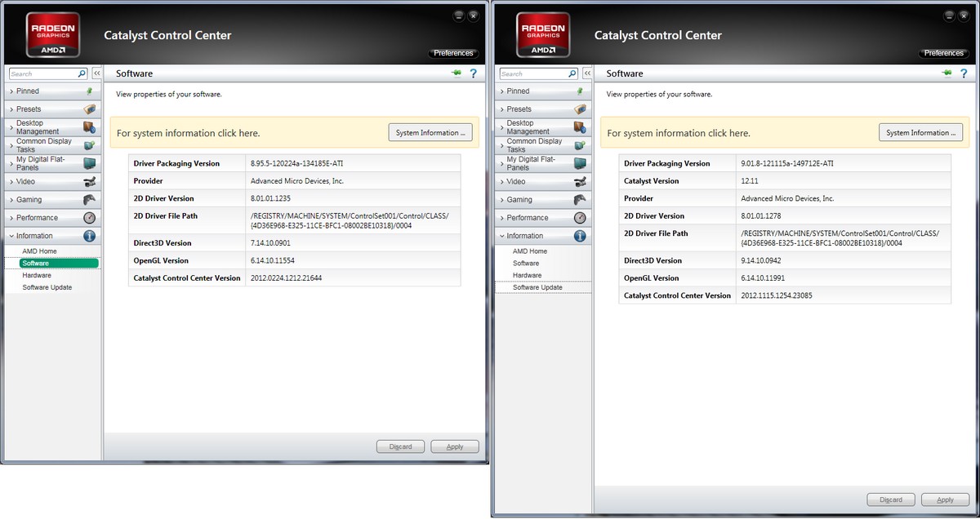980x519 pixels.
Task: Click Common Display Tasks icon in right window
Action: [x=580, y=145]
